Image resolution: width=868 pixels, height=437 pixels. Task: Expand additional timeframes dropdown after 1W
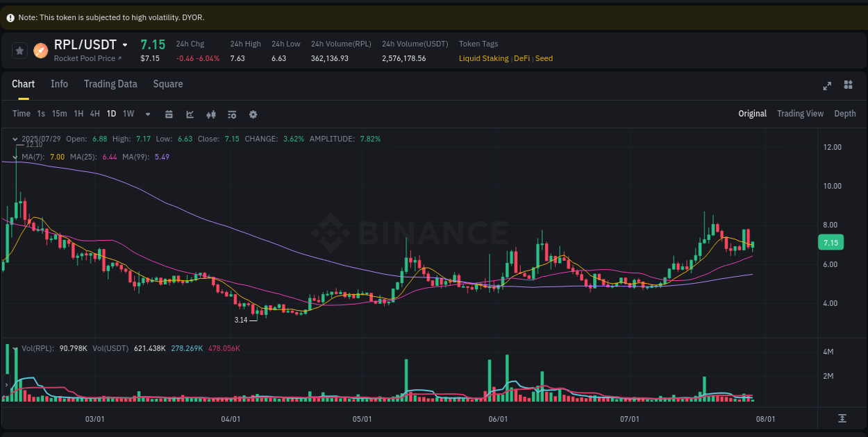point(147,114)
